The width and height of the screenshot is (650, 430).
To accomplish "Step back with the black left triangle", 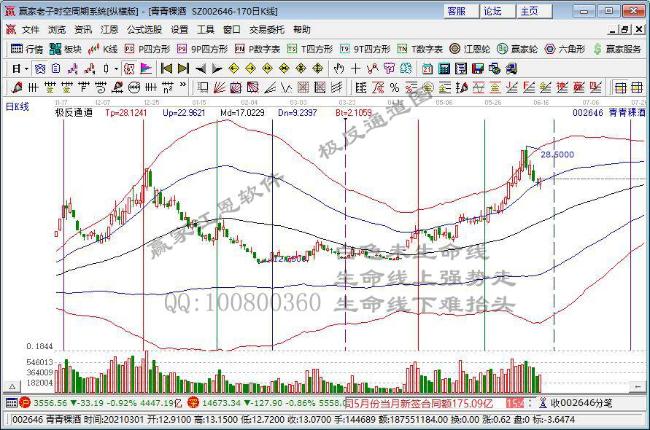I will click(x=201, y=68).
